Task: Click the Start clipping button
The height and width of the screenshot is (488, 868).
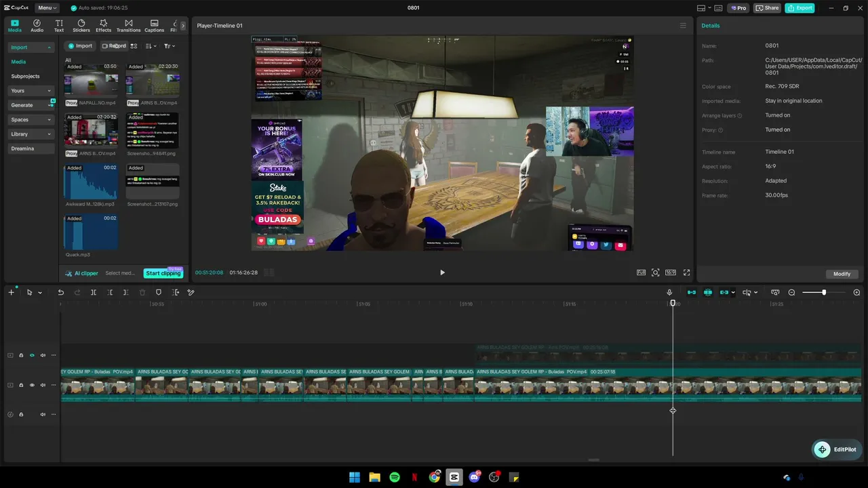Action: click(163, 273)
